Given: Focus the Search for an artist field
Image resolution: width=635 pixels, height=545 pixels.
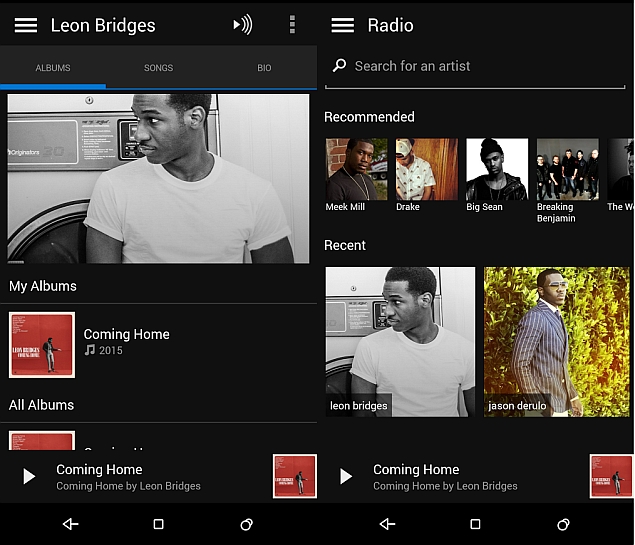Looking at the screenshot, I should pyautogui.click(x=475, y=66).
